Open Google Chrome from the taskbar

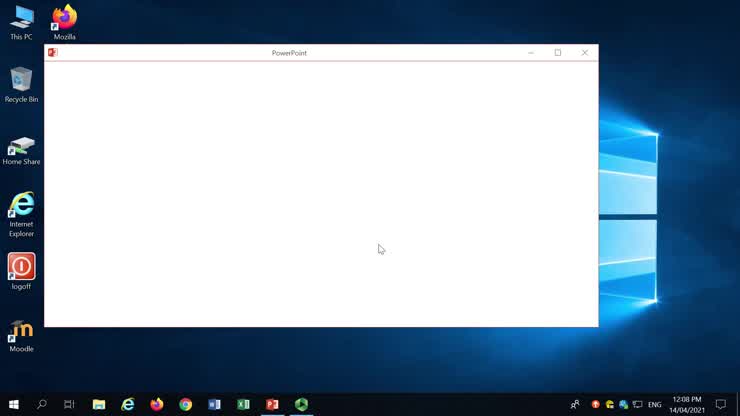click(185, 405)
